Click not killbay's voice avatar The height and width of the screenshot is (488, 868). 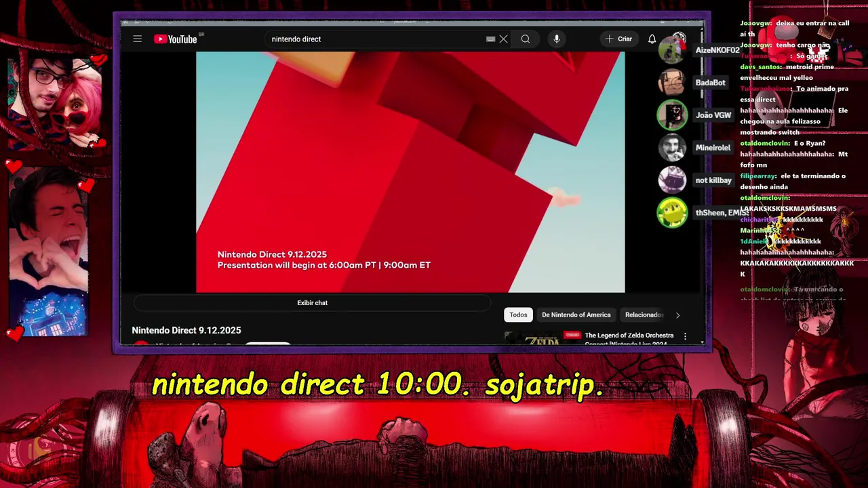click(x=672, y=180)
